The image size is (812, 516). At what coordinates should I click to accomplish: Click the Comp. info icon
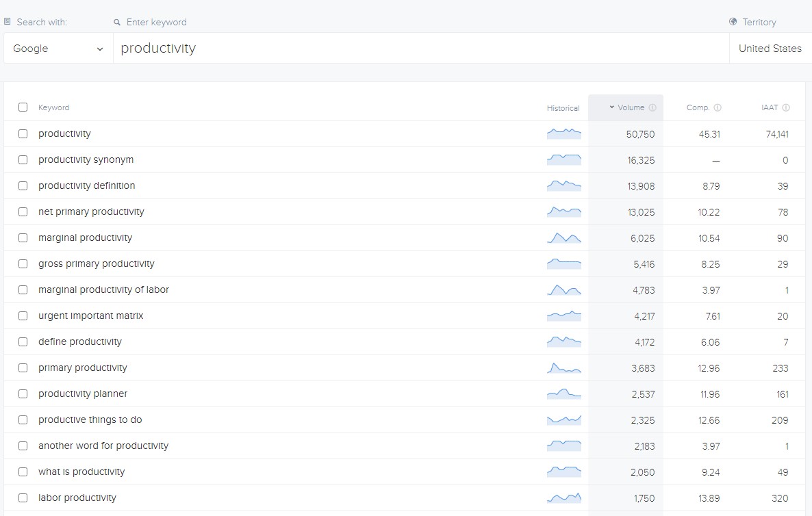pos(718,107)
